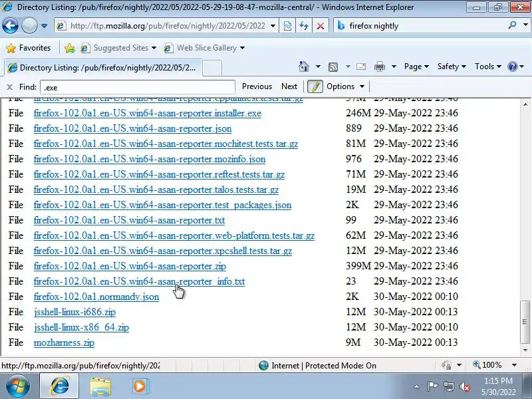Click the muted volume tray icon
Screen dimensions: 532x399
coord(464,386)
